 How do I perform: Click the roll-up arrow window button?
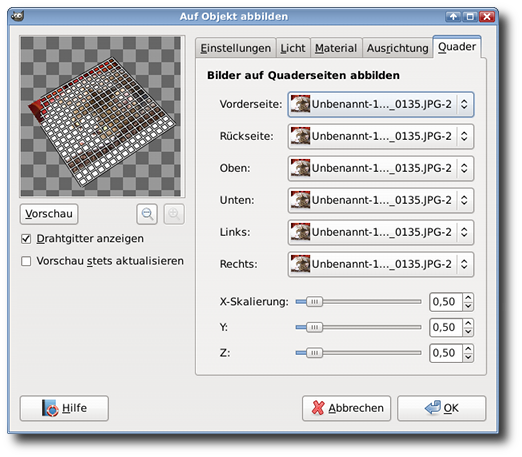pos(453,16)
